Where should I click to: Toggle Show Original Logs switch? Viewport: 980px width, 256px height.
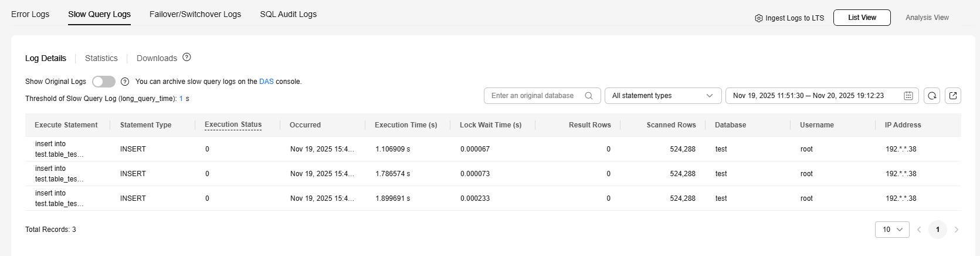tap(104, 82)
